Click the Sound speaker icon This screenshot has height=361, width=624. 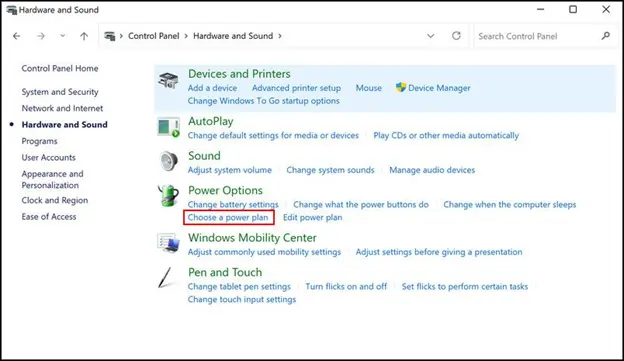tap(169, 161)
